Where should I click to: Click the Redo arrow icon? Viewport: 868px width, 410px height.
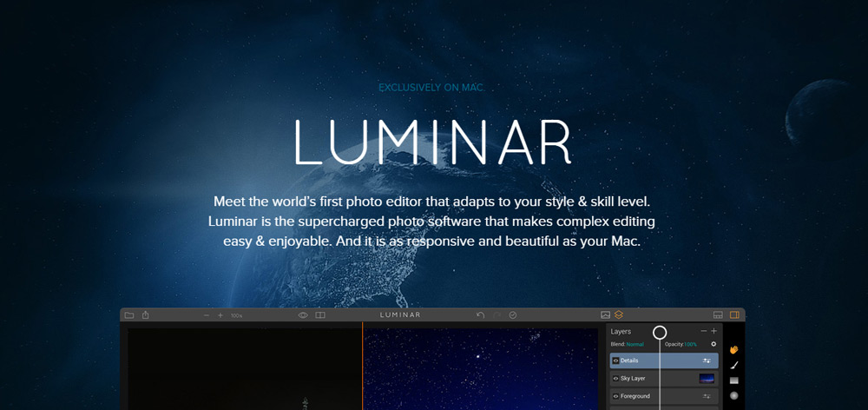(x=497, y=315)
